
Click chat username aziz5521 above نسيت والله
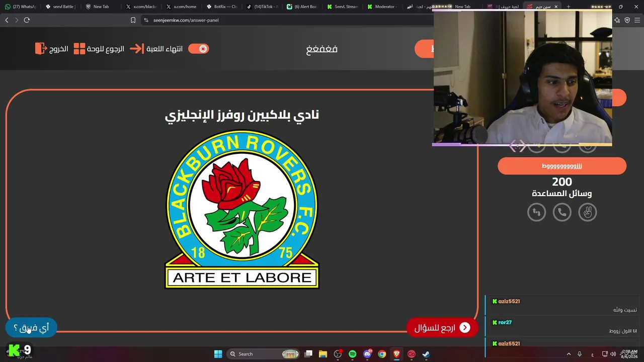509,301
